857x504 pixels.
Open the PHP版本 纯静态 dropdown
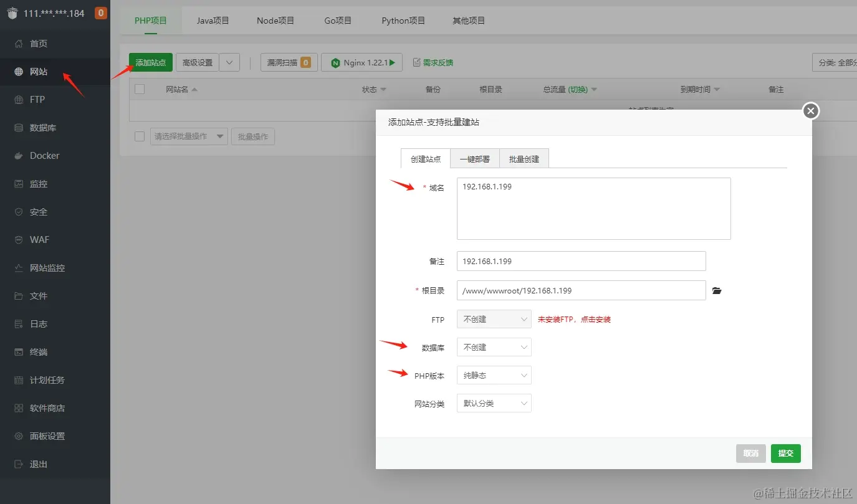494,375
